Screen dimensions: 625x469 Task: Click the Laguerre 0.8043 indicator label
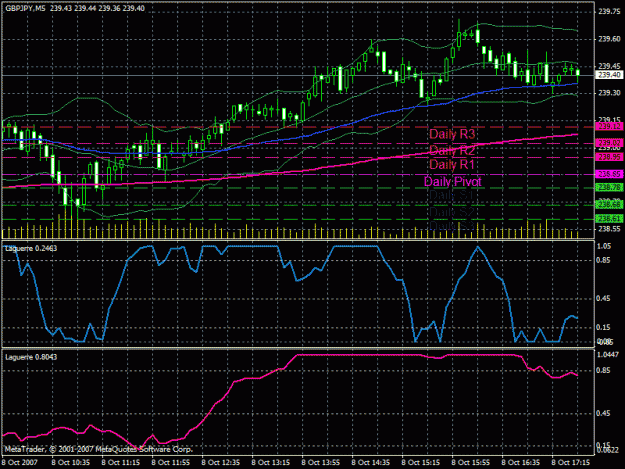pos(31,357)
